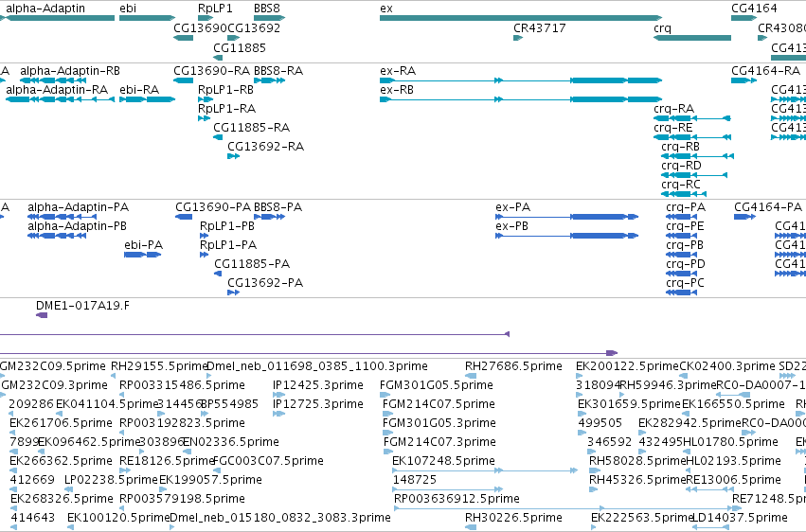Click the Dmel_neb_011698_0385_1100.3prime label
The width and height of the screenshot is (806, 532).
coord(317,366)
